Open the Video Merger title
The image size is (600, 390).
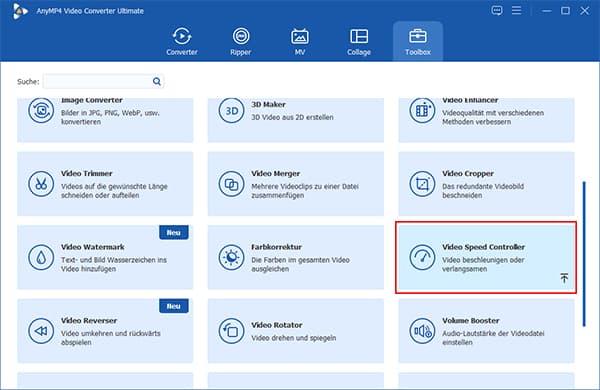[x=276, y=173]
